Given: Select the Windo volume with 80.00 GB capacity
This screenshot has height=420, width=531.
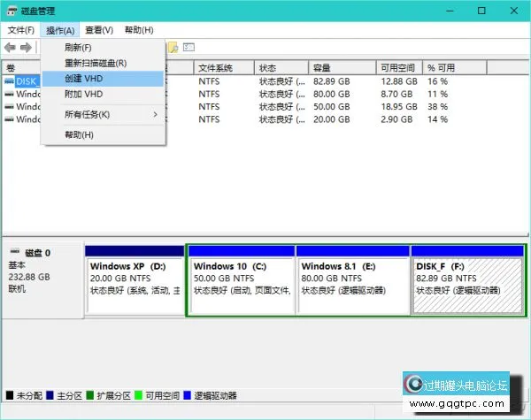Looking at the screenshot, I should [x=28, y=94].
